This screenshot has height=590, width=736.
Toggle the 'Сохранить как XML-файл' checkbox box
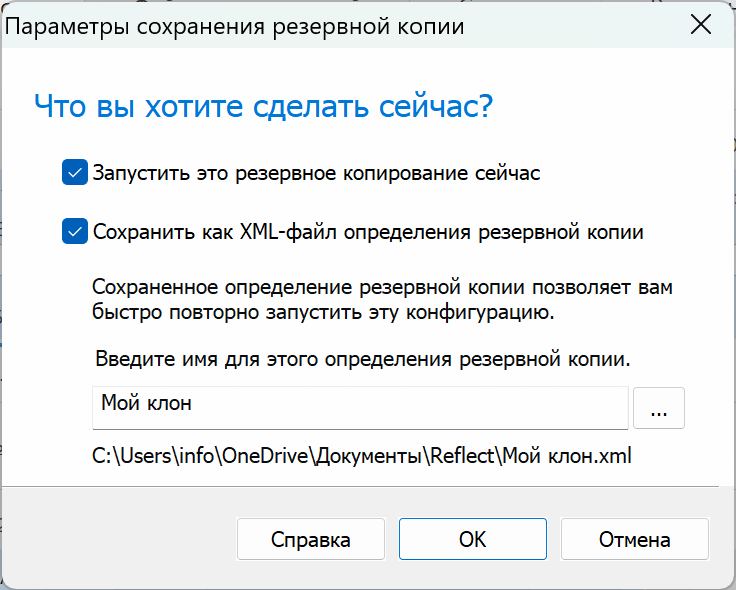[74, 232]
